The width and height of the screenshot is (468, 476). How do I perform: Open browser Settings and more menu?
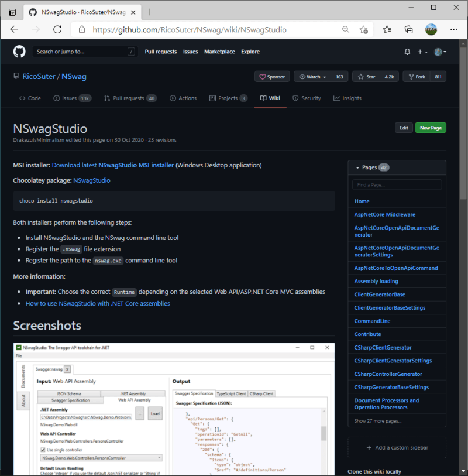(x=454, y=29)
